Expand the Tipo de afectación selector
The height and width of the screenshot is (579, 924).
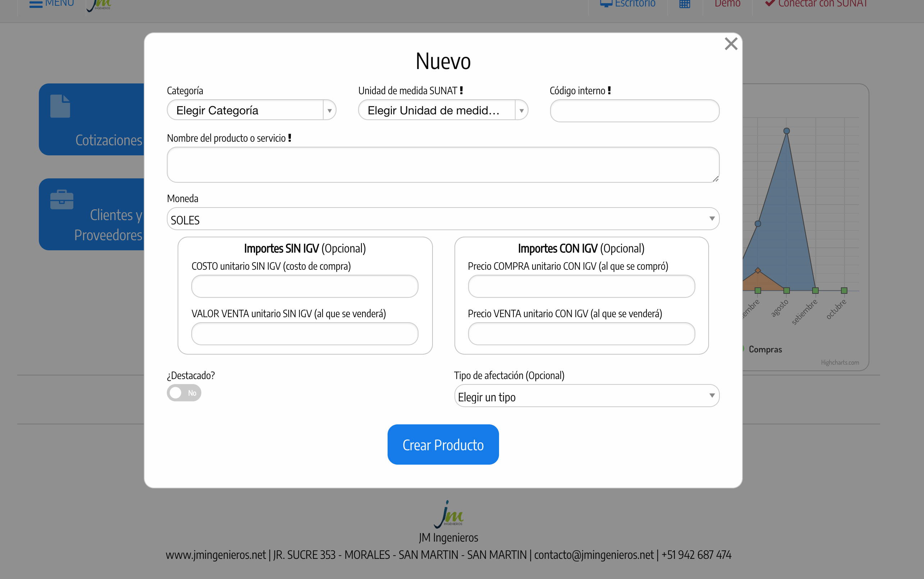[x=586, y=396]
